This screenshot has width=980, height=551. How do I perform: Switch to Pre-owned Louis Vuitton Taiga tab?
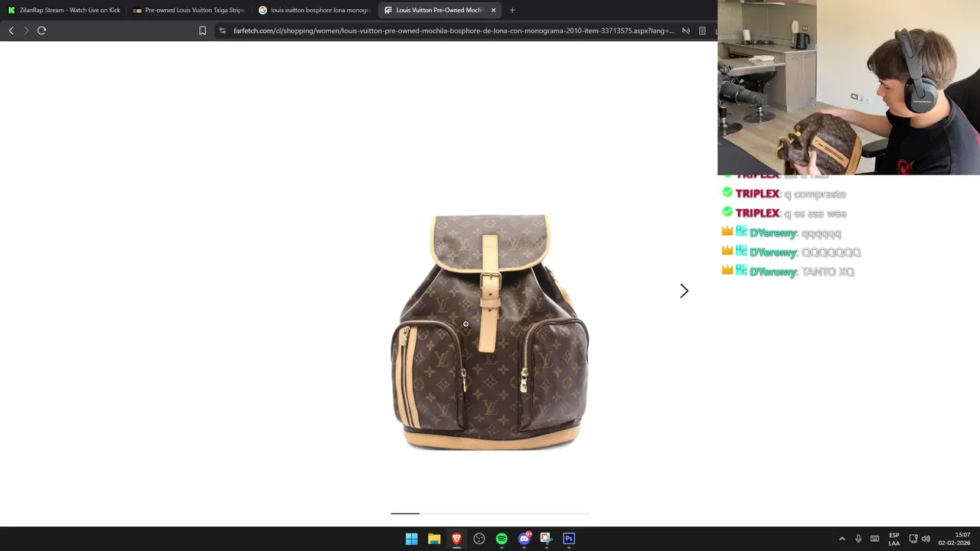point(188,10)
